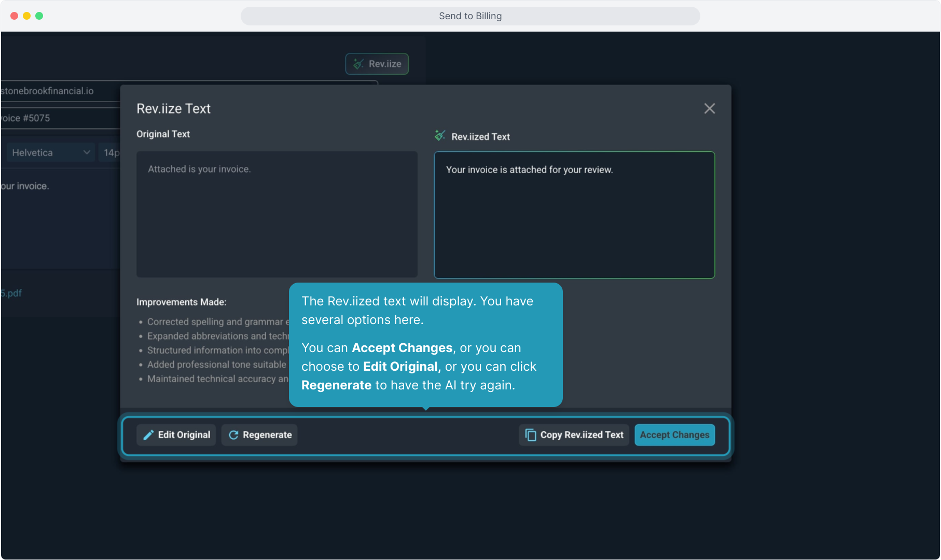Click the pencil icon on Edit Original
This screenshot has width=941, height=560.
[x=148, y=435]
